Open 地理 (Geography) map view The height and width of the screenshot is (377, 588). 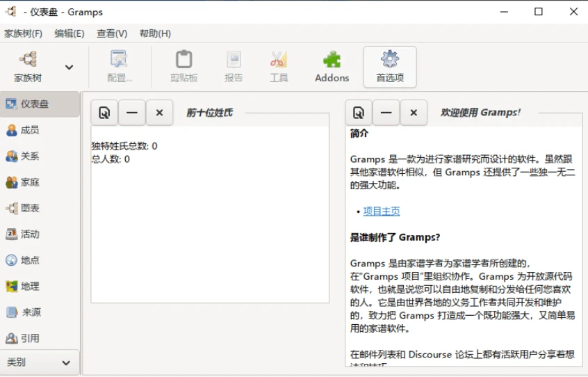point(29,286)
